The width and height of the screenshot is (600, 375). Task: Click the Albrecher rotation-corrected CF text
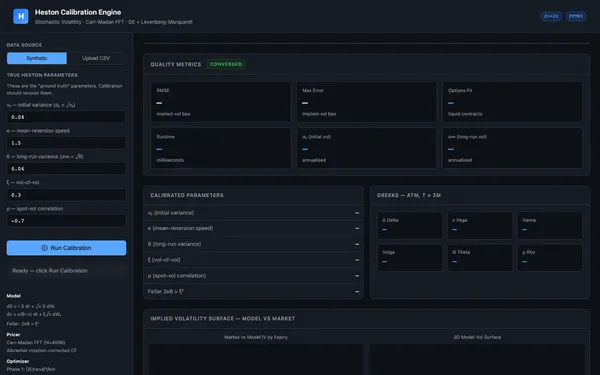pyautogui.click(x=41, y=351)
